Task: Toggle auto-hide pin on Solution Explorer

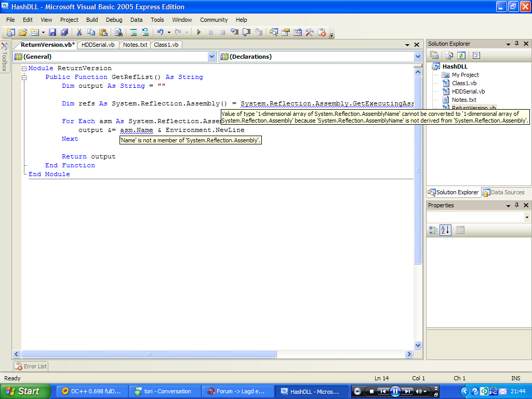Action: click(517, 44)
